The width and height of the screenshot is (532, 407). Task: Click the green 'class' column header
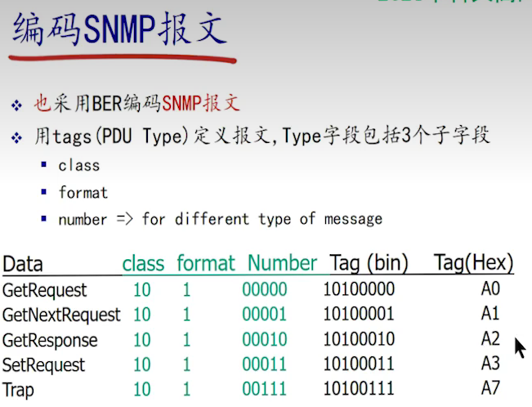(143, 264)
